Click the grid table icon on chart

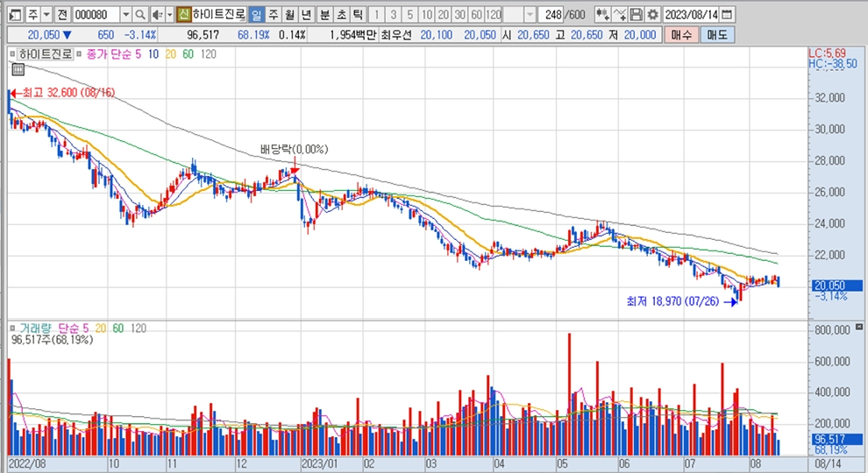coord(18,70)
